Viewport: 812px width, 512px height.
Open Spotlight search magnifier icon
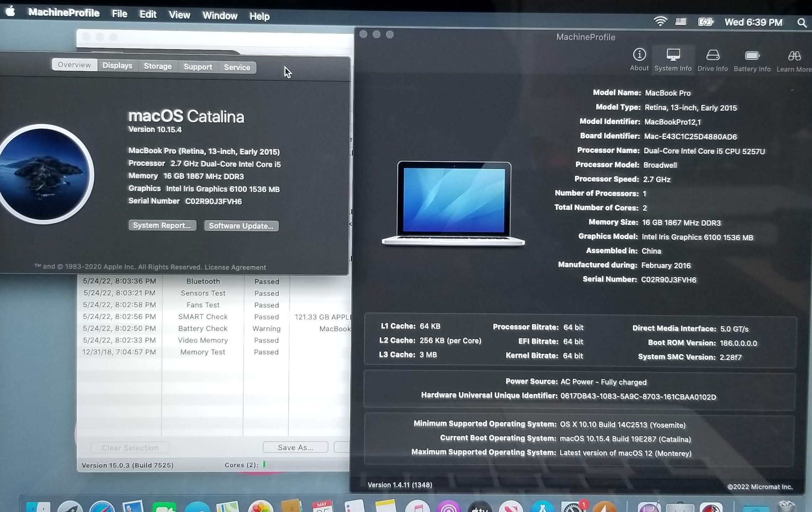pos(802,23)
